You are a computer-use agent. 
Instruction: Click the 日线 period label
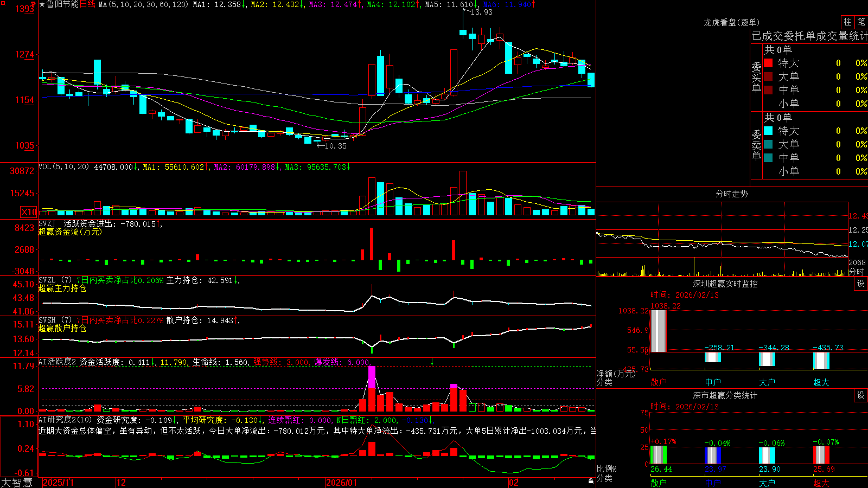tap(87, 4)
